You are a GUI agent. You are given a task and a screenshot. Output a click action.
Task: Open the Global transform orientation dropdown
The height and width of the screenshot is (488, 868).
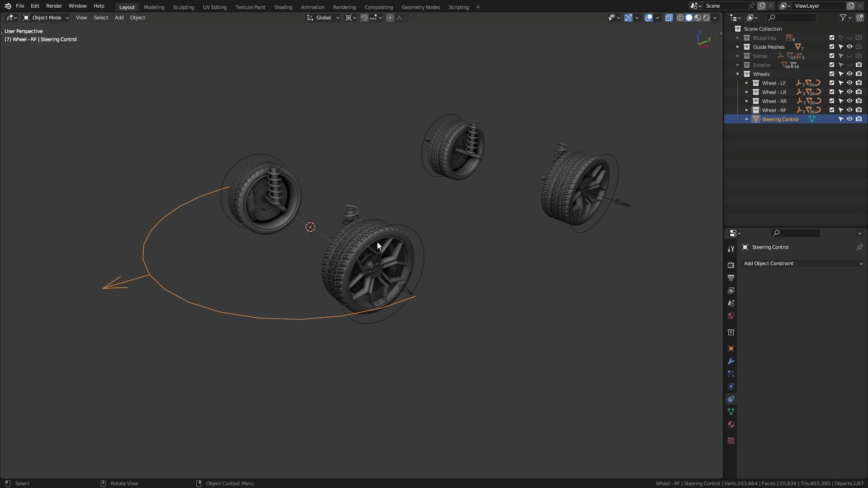323,18
